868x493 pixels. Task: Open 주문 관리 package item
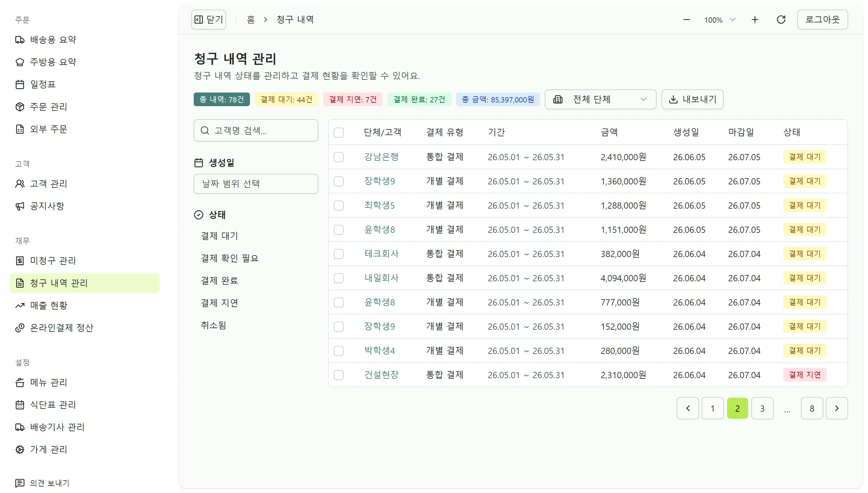pyautogui.click(x=85, y=107)
